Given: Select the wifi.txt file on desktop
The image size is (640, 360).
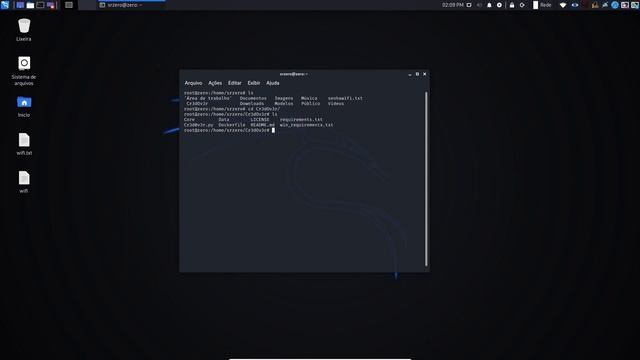Looking at the screenshot, I should 24,144.
